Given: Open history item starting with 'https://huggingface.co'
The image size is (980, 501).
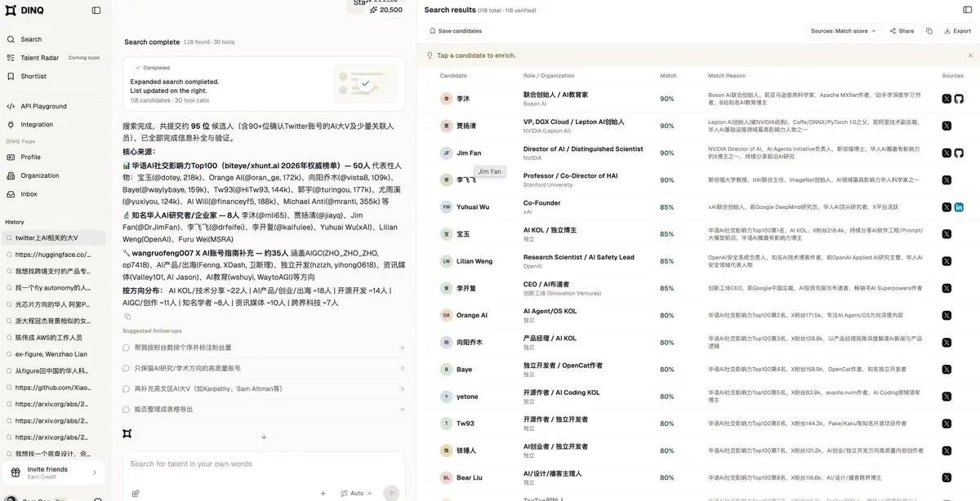Looking at the screenshot, I should coord(53,255).
